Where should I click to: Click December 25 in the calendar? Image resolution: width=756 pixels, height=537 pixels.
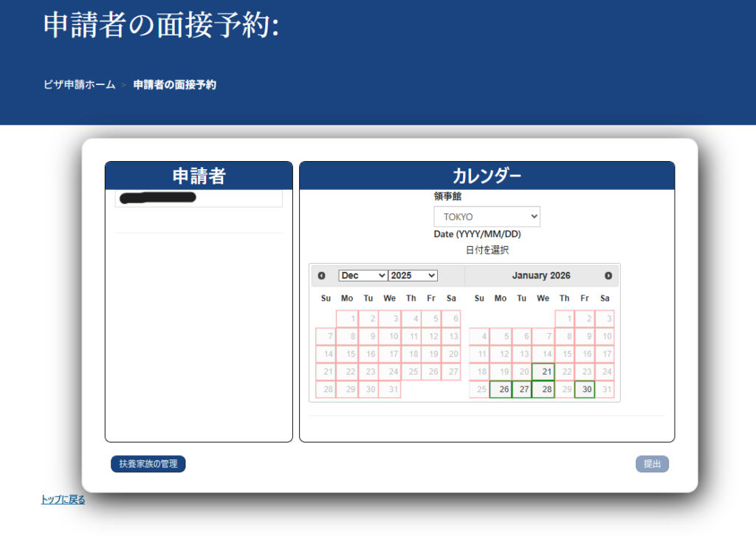[x=411, y=372]
